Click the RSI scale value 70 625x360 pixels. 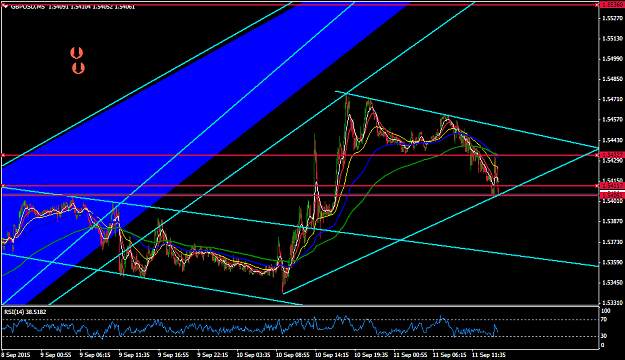pyautogui.click(x=604, y=319)
